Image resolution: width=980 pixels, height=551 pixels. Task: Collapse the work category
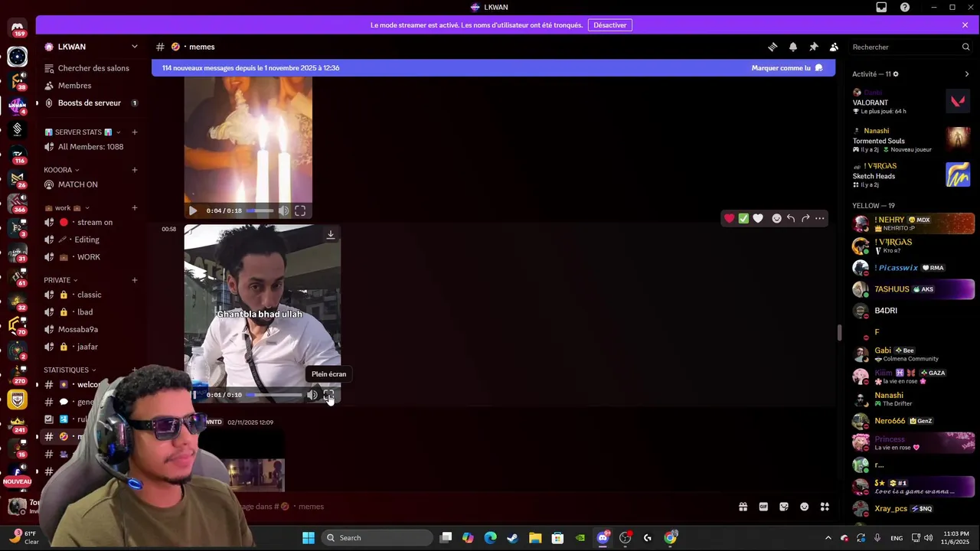click(x=67, y=207)
